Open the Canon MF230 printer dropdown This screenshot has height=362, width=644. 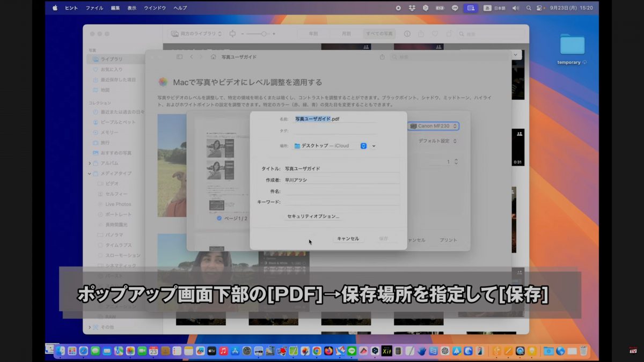[x=434, y=126]
